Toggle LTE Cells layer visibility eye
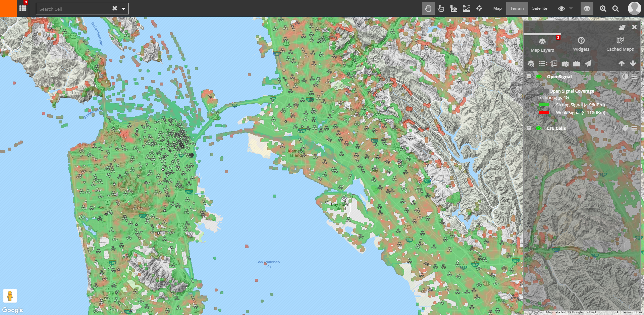 click(539, 128)
